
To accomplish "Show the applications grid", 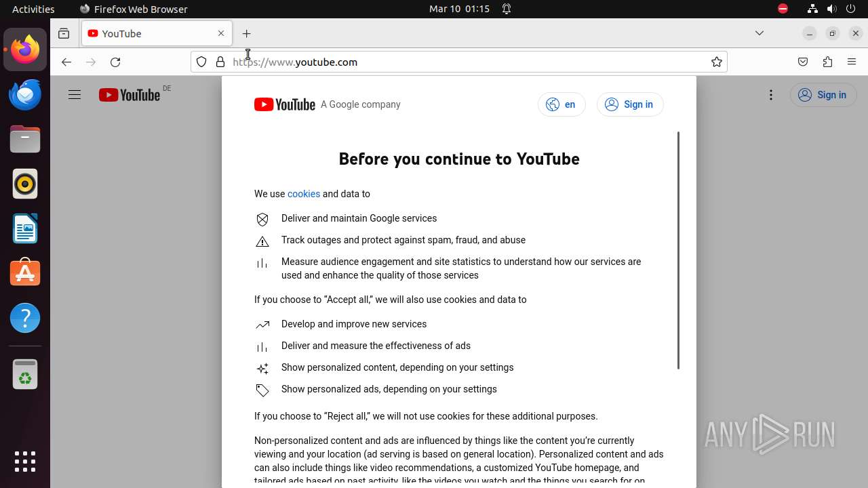I will (x=25, y=462).
